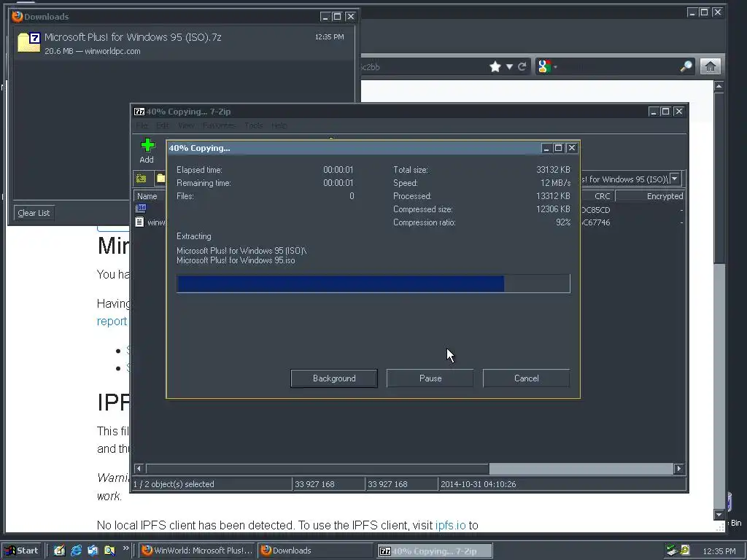This screenshot has height=560, width=747.
Task: Click the Background button in copying dialog
Action: (334, 378)
